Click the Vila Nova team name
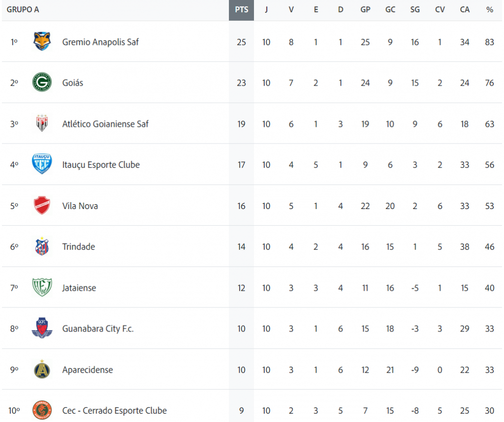The height and width of the screenshot is (422, 504). tap(80, 206)
